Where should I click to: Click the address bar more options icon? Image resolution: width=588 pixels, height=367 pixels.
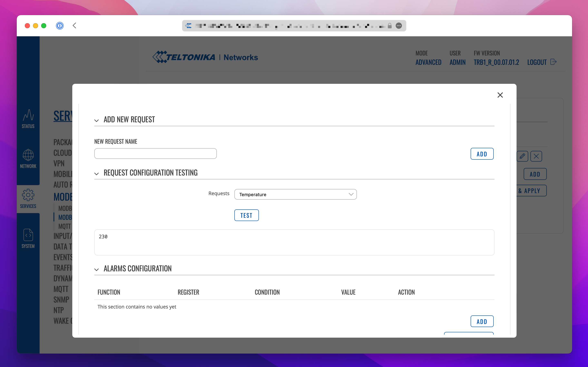pyautogui.click(x=399, y=26)
